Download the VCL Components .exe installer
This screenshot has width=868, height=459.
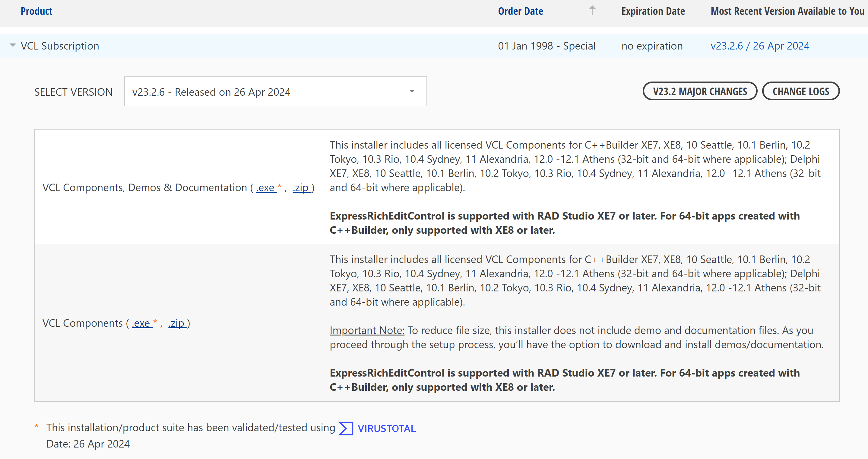[x=141, y=323]
